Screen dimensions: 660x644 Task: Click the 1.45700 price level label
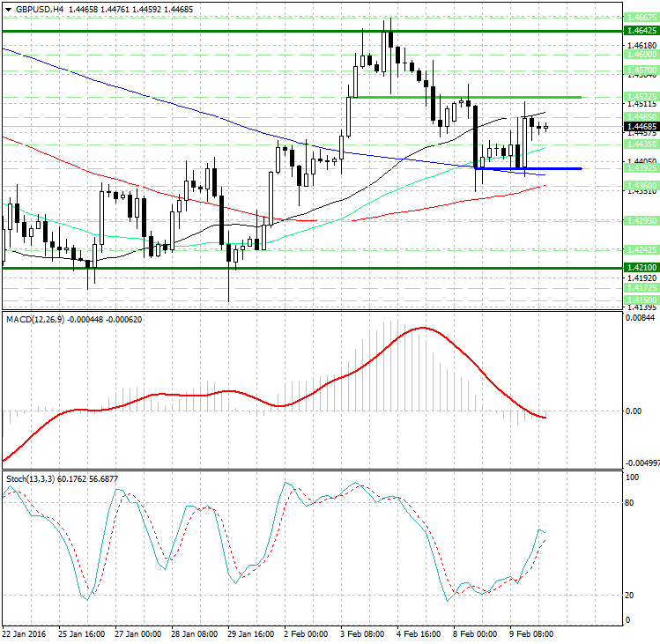(641, 70)
